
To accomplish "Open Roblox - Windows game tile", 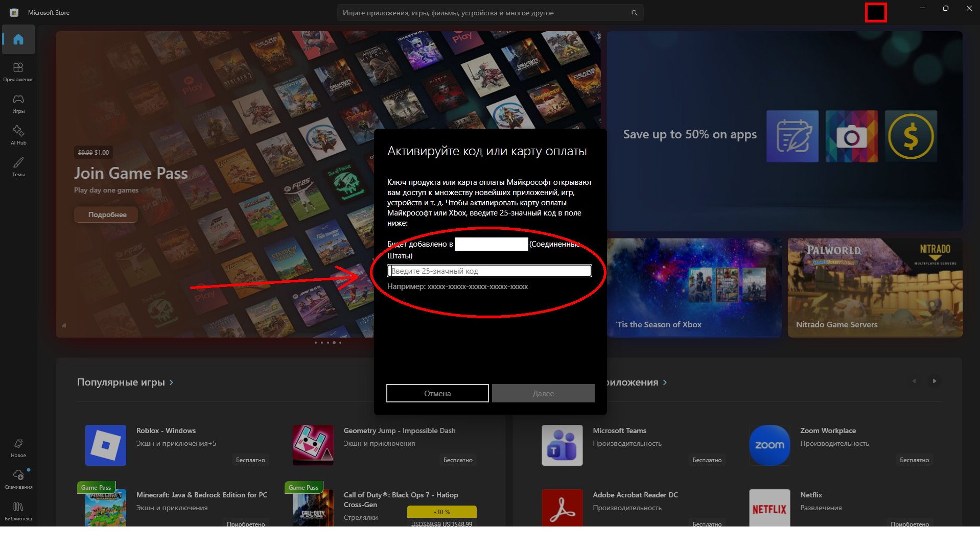I will tap(106, 445).
